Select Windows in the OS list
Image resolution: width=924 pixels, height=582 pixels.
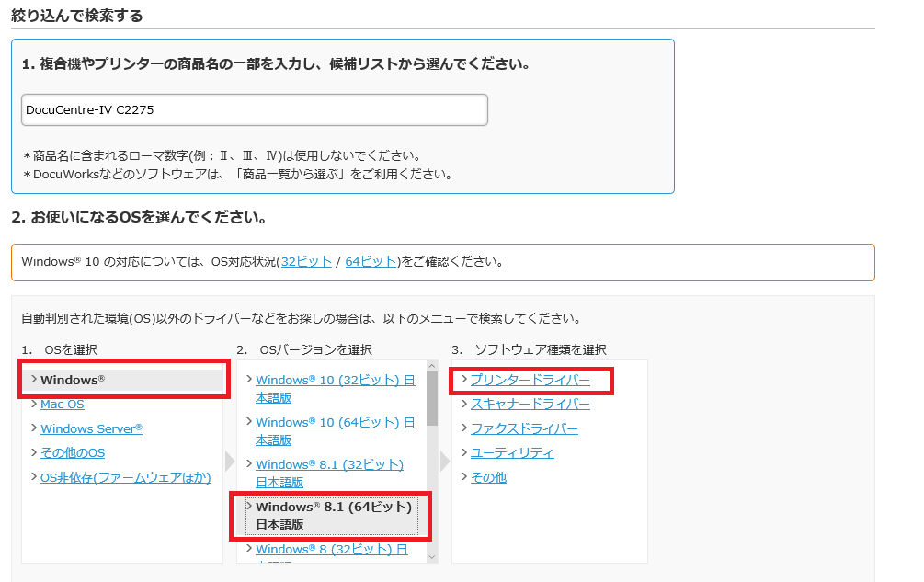(x=73, y=380)
